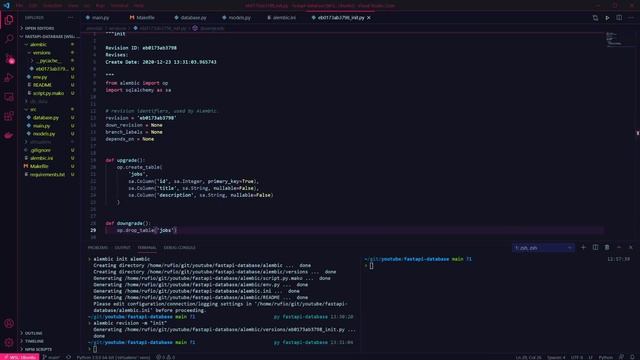Synchronize changes icon in status bar

pos(69,357)
